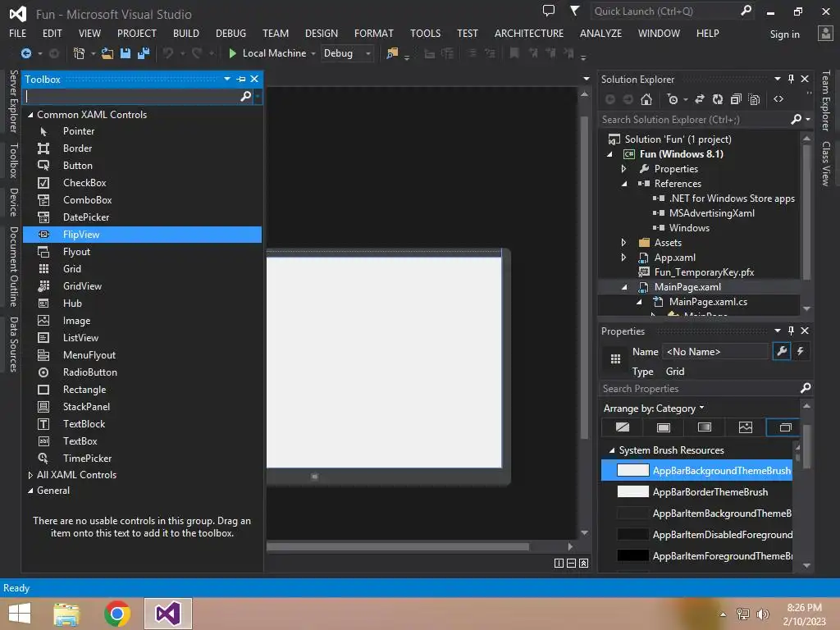Click the Find in Files toolbar icon
This screenshot has height=630, width=840.
392,53
